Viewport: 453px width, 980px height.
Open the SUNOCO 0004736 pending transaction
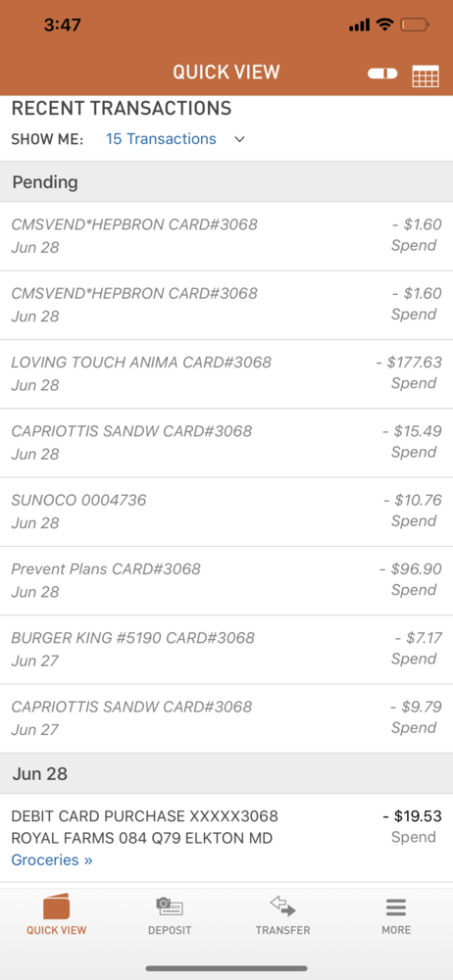[x=226, y=512]
